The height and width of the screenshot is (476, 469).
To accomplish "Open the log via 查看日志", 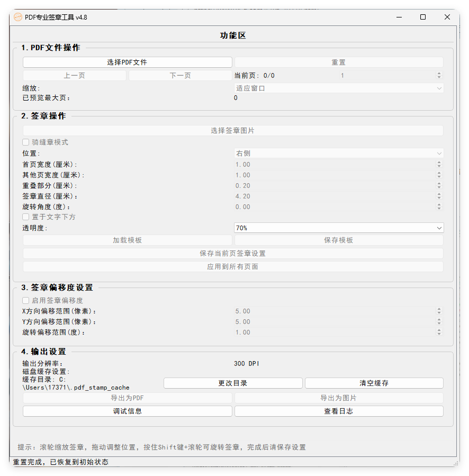I will coord(339,411).
